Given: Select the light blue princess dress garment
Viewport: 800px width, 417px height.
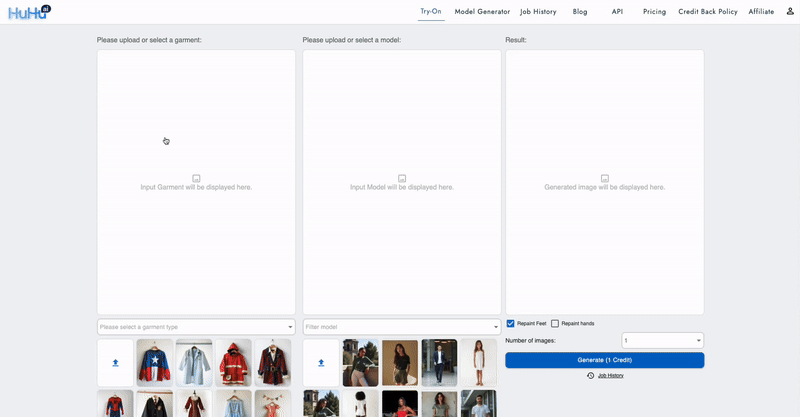Looking at the screenshot, I should click(233, 404).
